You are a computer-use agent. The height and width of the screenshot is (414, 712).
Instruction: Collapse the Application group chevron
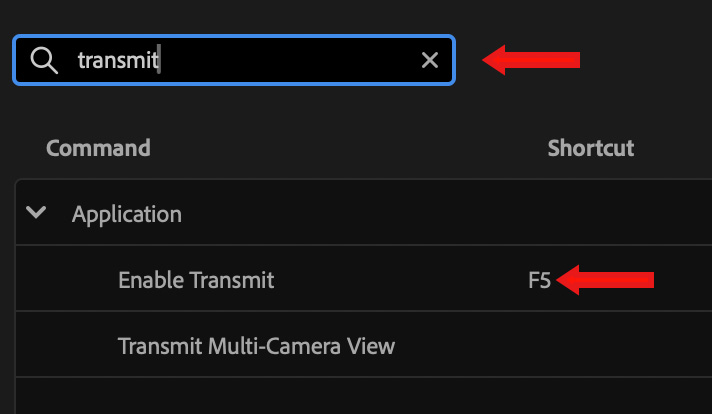(37, 213)
